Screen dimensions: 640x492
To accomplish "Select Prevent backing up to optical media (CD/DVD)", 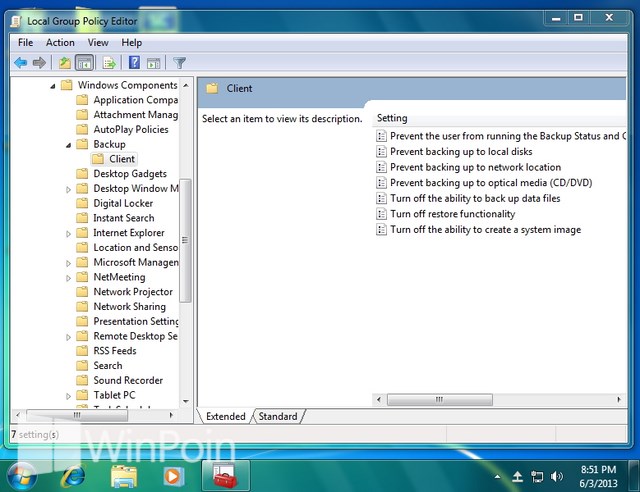I will [x=491, y=183].
